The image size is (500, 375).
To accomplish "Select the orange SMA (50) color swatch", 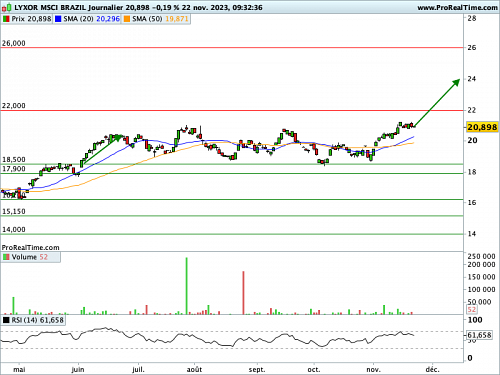I will click(127, 19).
